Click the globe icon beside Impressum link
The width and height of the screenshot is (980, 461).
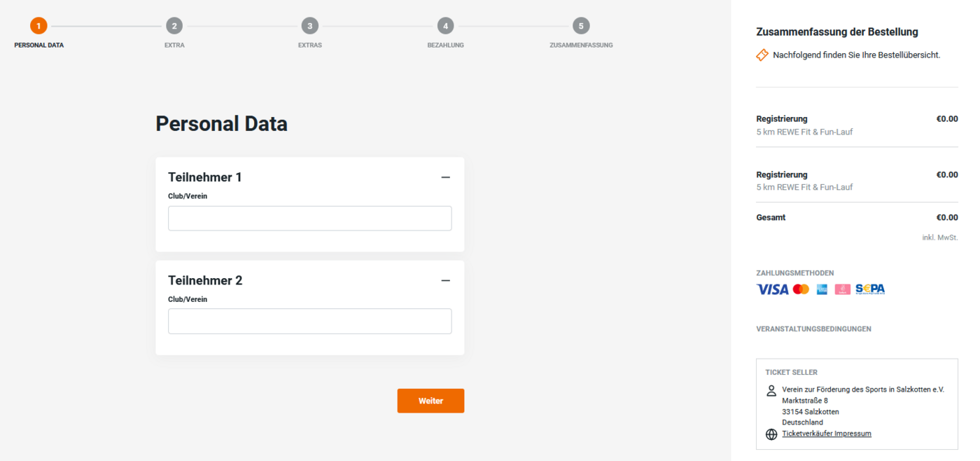771,434
